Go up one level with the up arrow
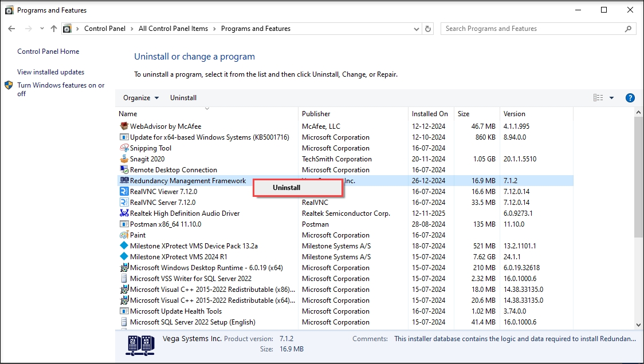 tap(54, 29)
